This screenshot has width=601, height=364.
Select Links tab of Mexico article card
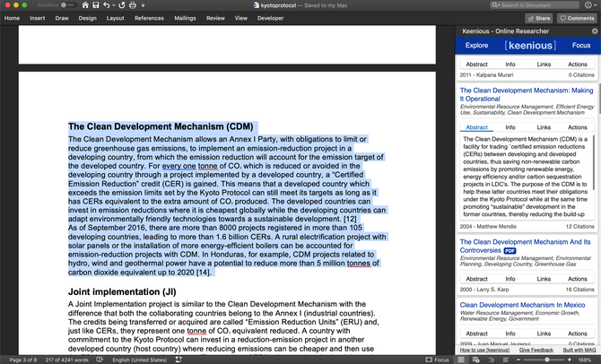(544, 334)
